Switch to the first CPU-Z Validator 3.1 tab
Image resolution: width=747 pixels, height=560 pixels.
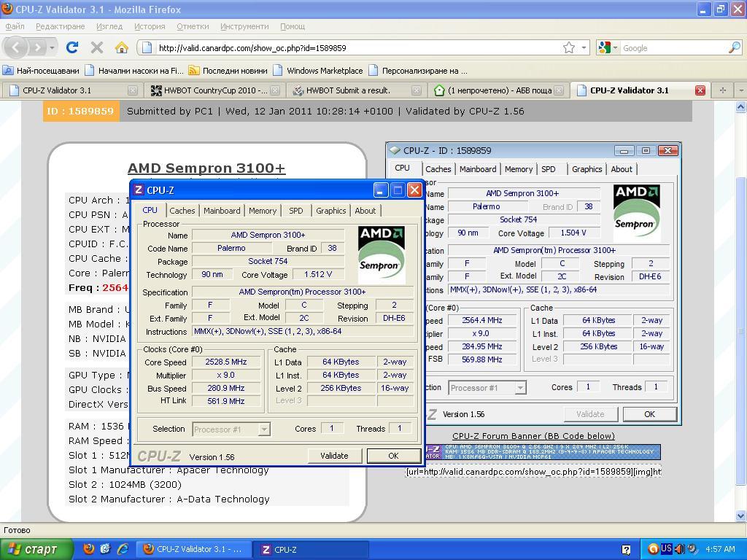[72, 90]
